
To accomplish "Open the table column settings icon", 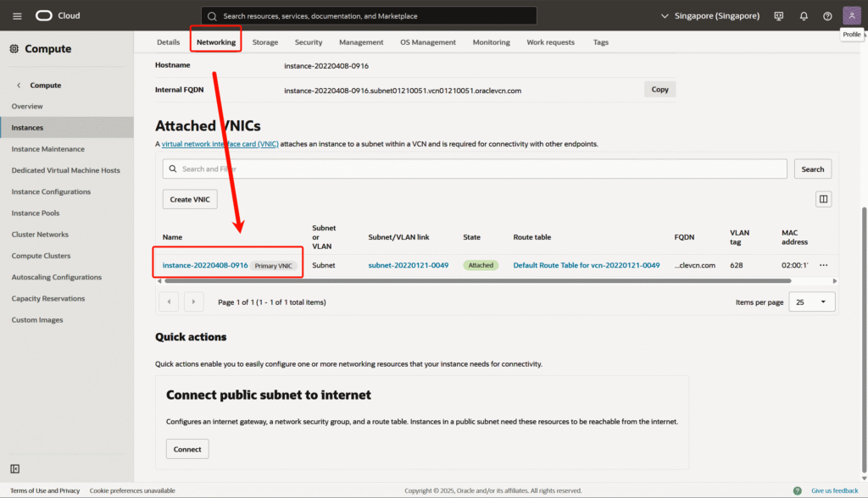I will 822,200.
